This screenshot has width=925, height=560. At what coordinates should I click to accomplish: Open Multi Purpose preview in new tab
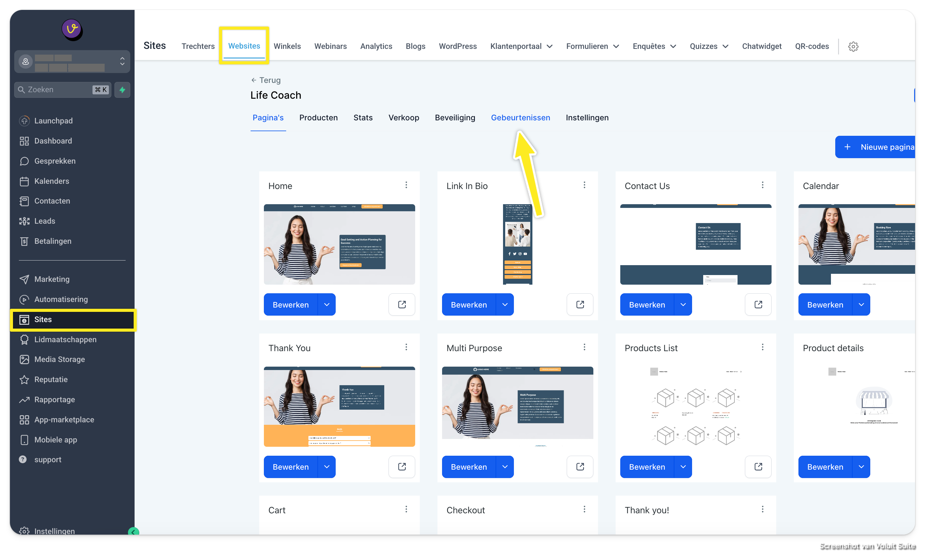coord(580,467)
